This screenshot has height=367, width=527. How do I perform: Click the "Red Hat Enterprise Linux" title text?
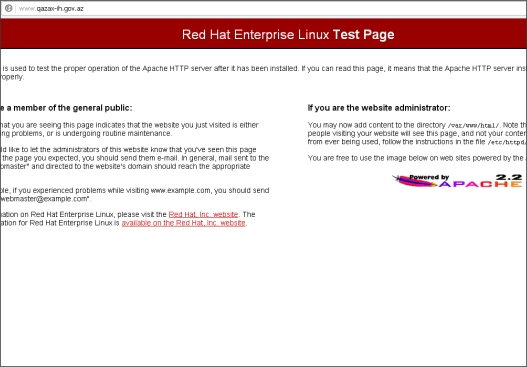pos(256,35)
